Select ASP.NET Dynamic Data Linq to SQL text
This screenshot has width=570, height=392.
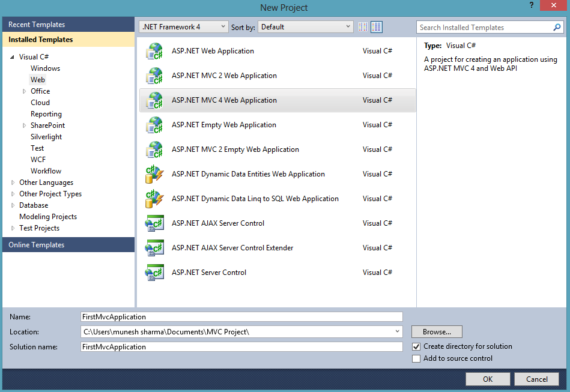coord(255,199)
